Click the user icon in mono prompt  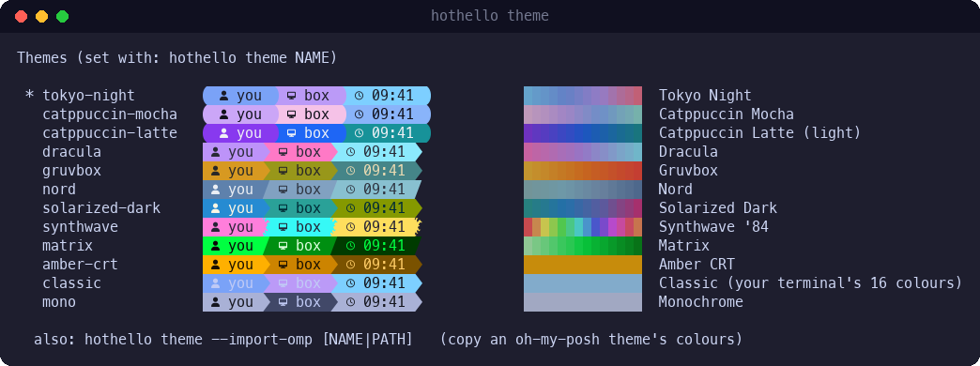[x=215, y=301]
